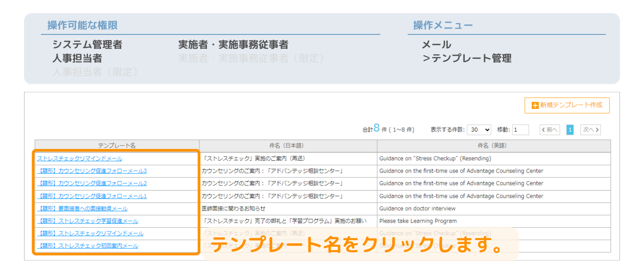Click the plus icon on 新規テンプレート作成
644x274 pixels.
coord(535,106)
